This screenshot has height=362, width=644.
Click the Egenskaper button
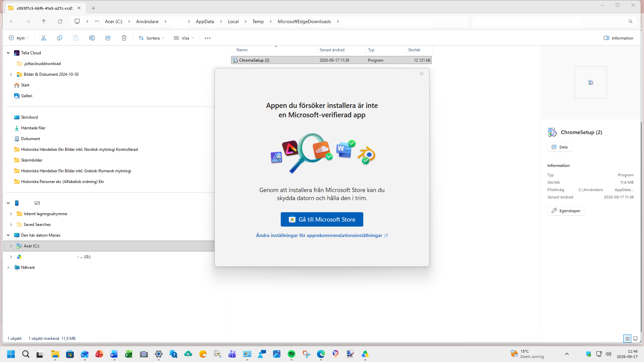pyautogui.click(x=566, y=211)
